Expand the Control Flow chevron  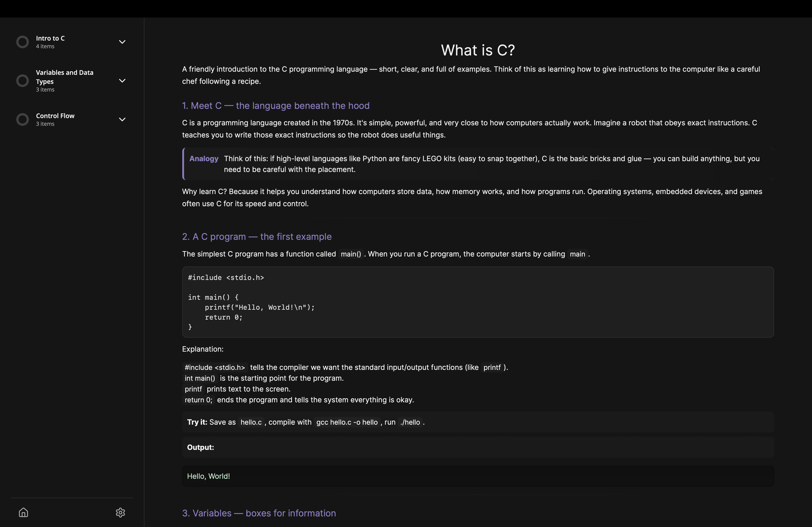coord(122,119)
